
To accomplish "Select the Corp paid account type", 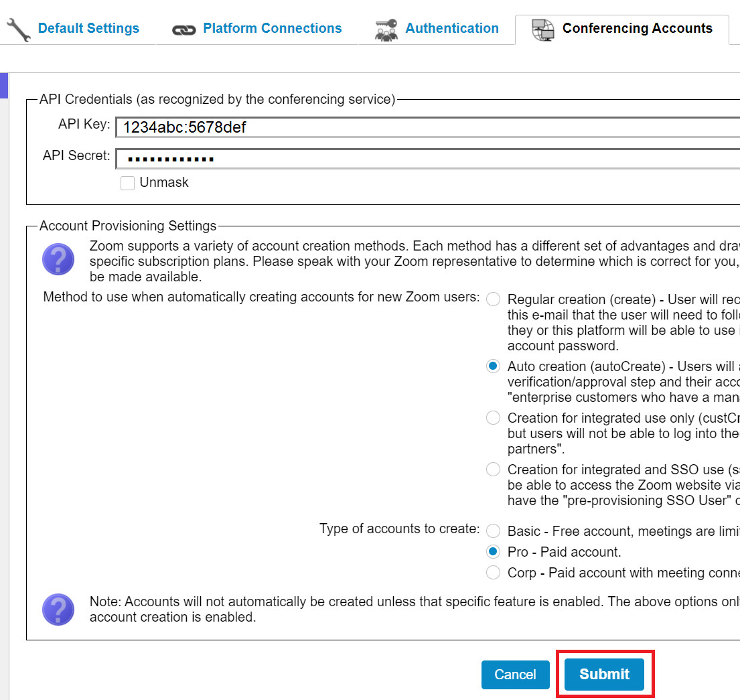I will click(x=493, y=573).
